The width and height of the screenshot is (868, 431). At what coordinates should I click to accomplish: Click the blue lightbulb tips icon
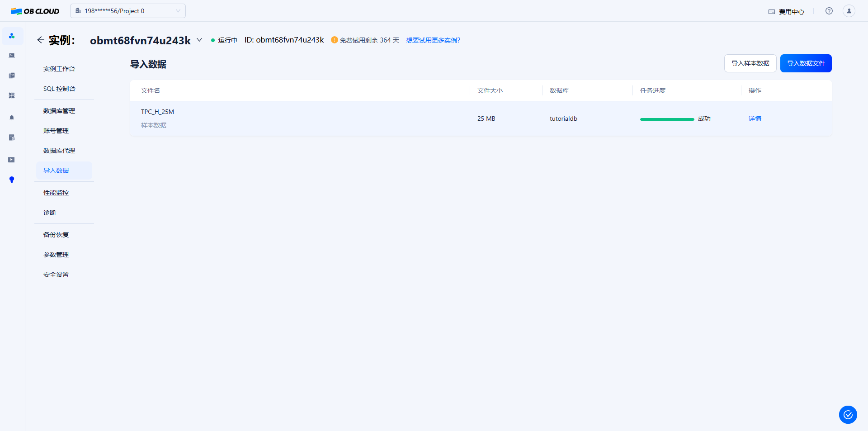pyautogui.click(x=12, y=180)
